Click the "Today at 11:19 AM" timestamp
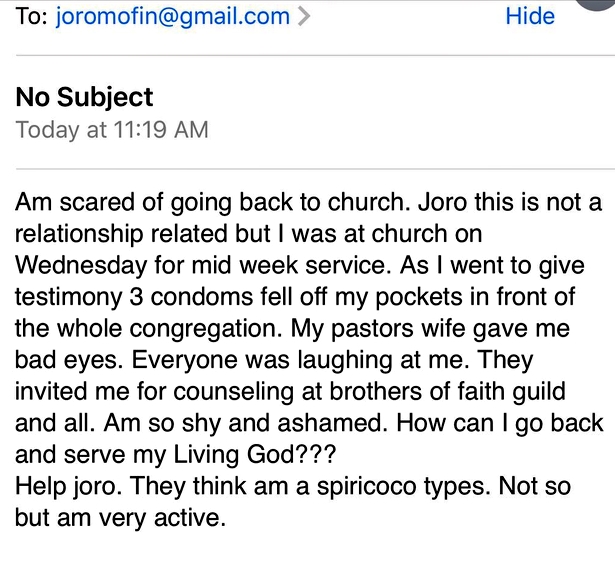The height and width of the screenshot is (573, 615). click(112, 130)
